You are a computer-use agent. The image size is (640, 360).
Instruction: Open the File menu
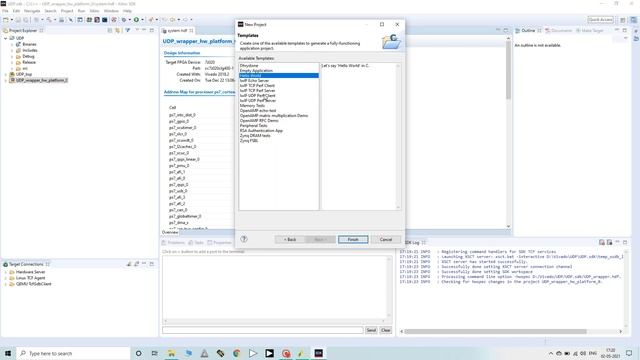click(x=5, y=11)
